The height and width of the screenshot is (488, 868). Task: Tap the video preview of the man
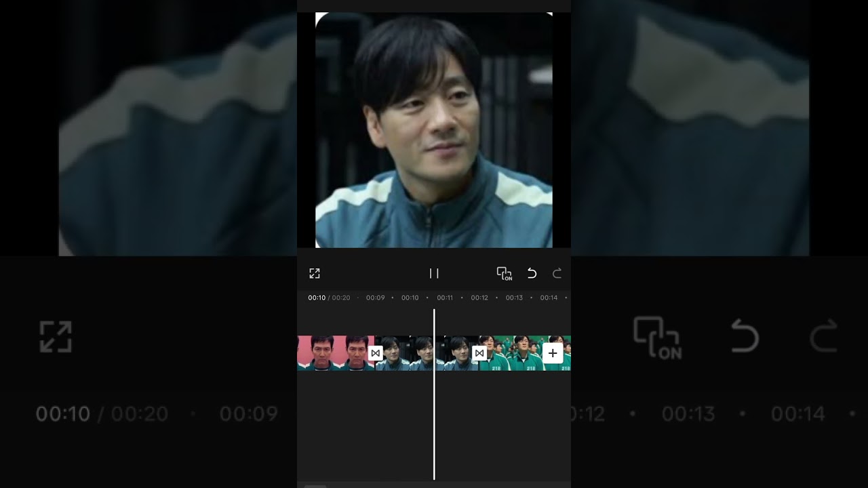coord(434,130)
